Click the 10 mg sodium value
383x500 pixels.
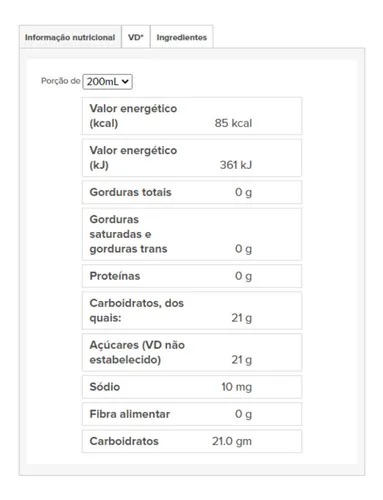[237, 387]
